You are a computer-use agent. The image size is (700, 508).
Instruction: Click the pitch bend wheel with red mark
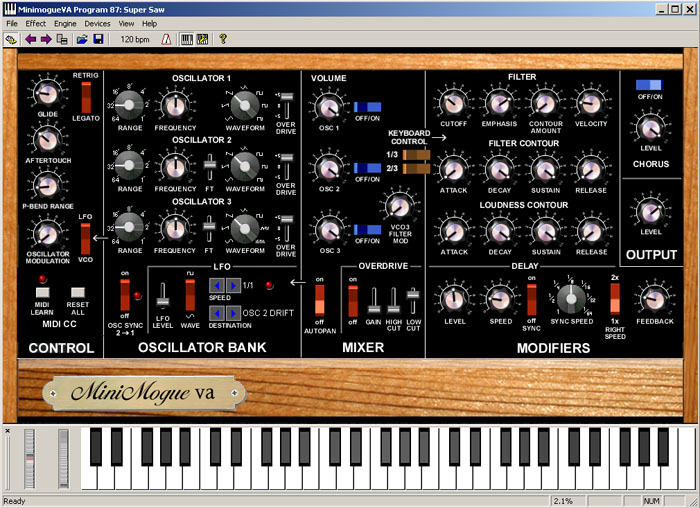(x=29, y=459)
